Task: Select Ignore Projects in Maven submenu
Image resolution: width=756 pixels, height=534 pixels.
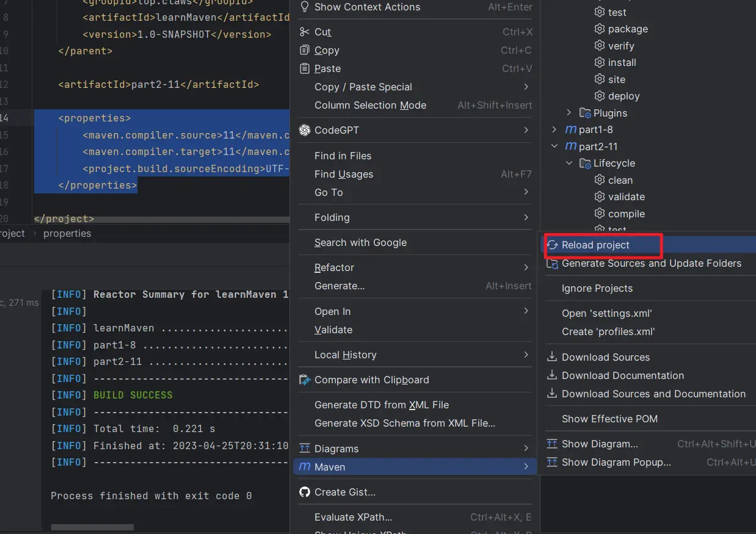Action: (649, 288)
